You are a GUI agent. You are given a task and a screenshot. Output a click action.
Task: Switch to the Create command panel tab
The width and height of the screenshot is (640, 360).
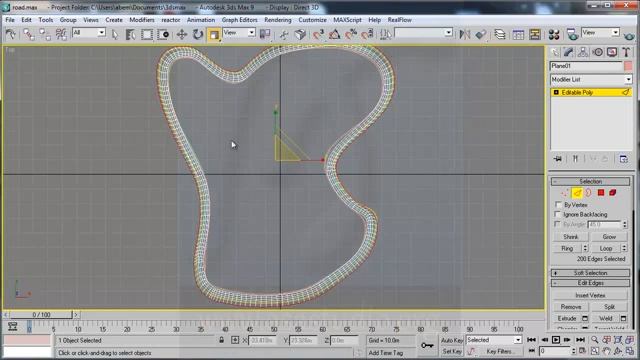point(555,52)
